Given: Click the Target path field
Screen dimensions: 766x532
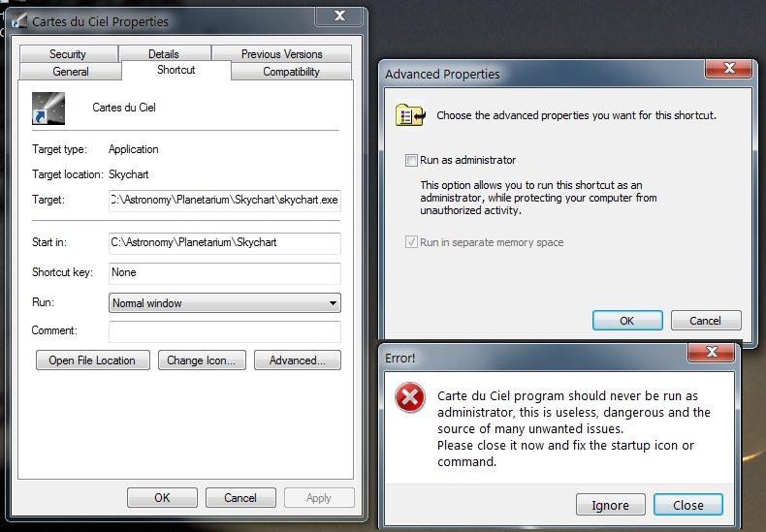Looking at the screenshot, I should pyautogui.click(x=225, y=201).
